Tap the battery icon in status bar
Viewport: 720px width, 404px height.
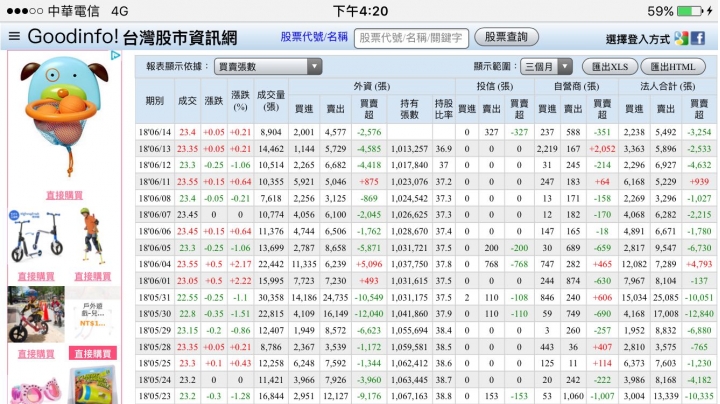coord(690,11)
